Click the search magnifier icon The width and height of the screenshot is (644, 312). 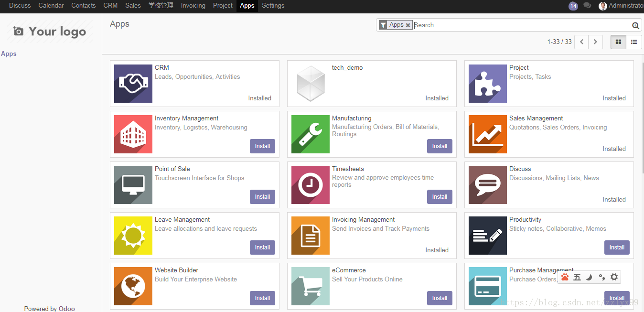pyautogui.click(x=635, y=26)
